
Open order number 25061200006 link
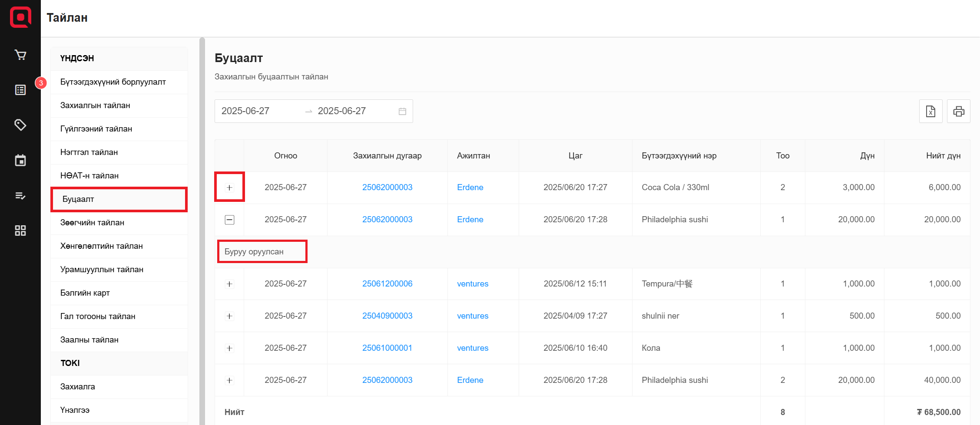point(387,284)
